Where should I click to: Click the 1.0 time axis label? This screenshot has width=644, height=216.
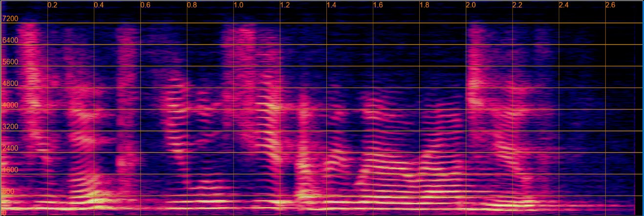238,5
